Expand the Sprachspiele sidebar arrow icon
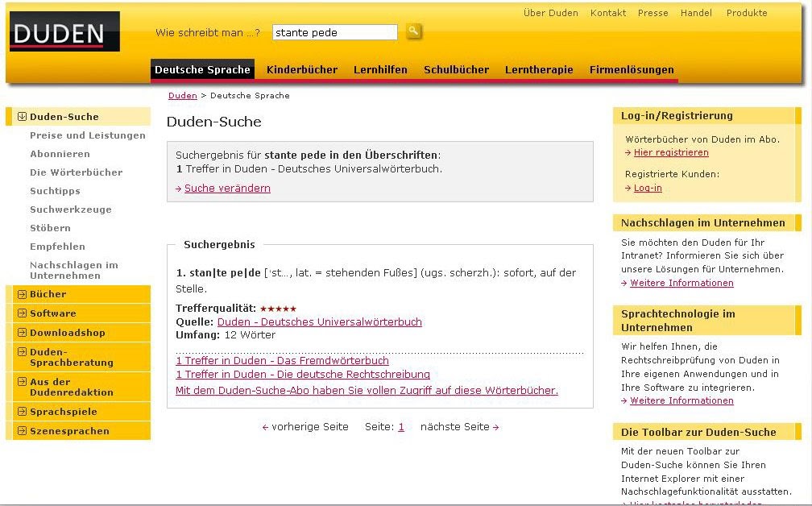This screenshot has height=506, width=812. tap(22, 412)
